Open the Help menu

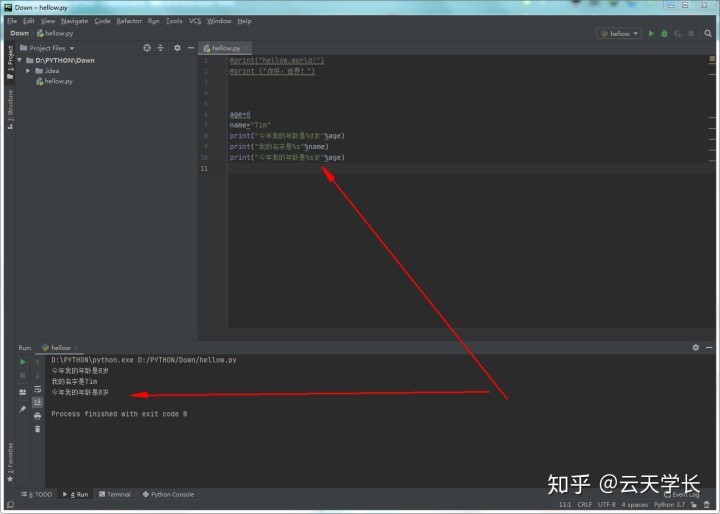(x=244, y=21)
